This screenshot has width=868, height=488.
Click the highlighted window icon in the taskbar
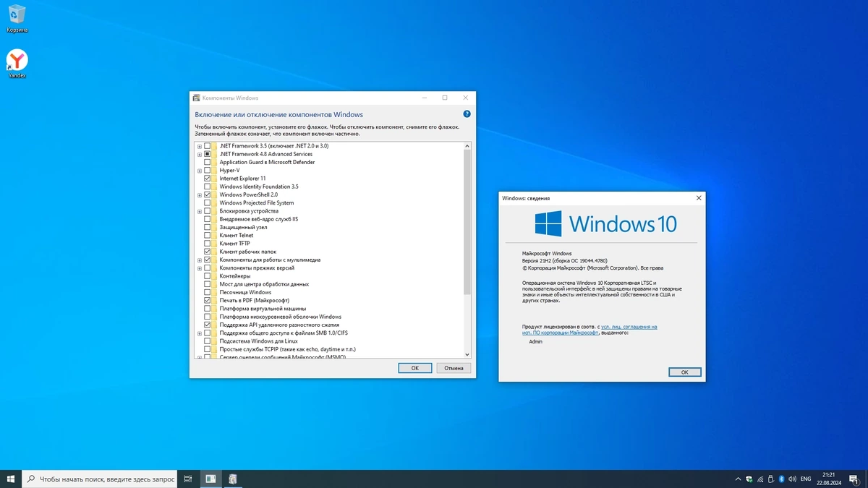tap(210, 479)
